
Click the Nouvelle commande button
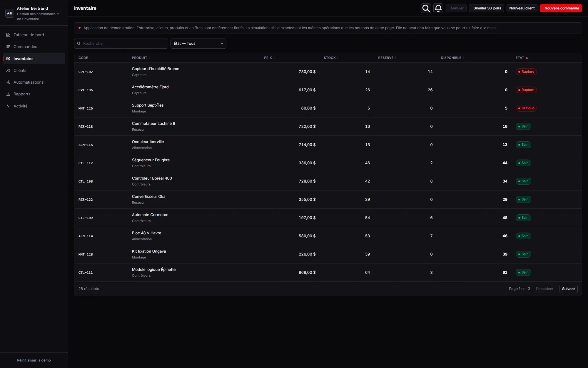[561, 8]
